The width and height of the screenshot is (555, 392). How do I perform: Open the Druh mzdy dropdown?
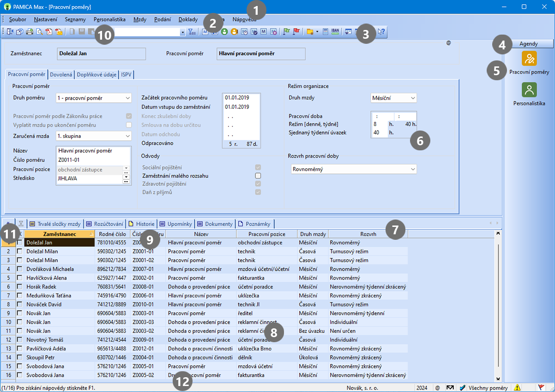click(x=413, y=98)
